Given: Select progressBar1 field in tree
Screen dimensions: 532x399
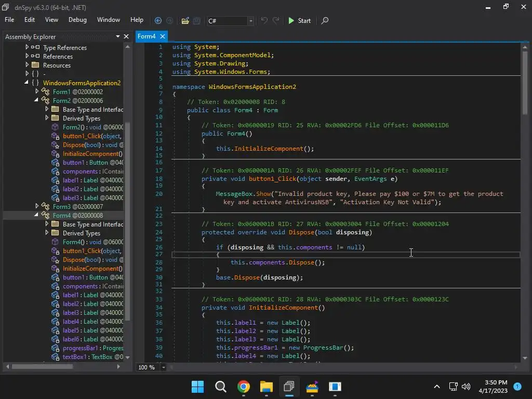Looking at the screenshot, I should tap(93, 348).
